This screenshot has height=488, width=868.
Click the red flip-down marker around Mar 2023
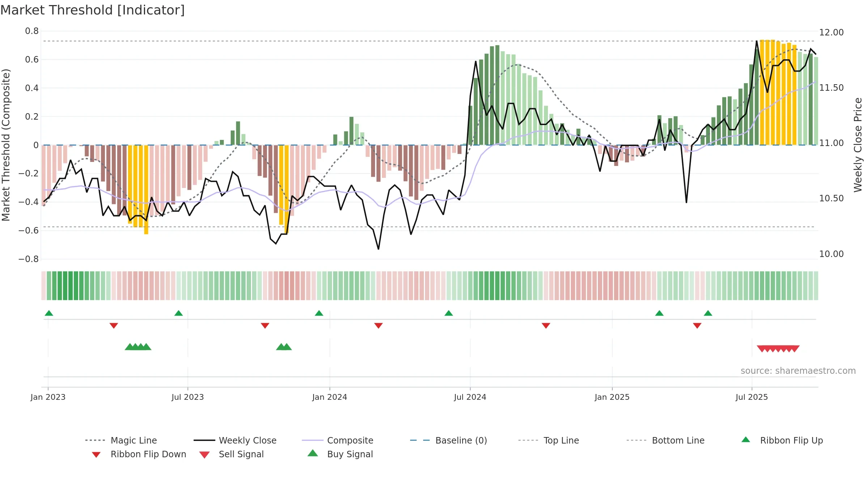[x=114, y=326]
